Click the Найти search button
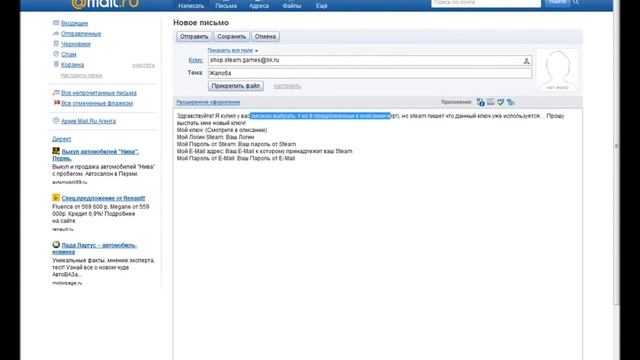640x360 pixels. 558,2
